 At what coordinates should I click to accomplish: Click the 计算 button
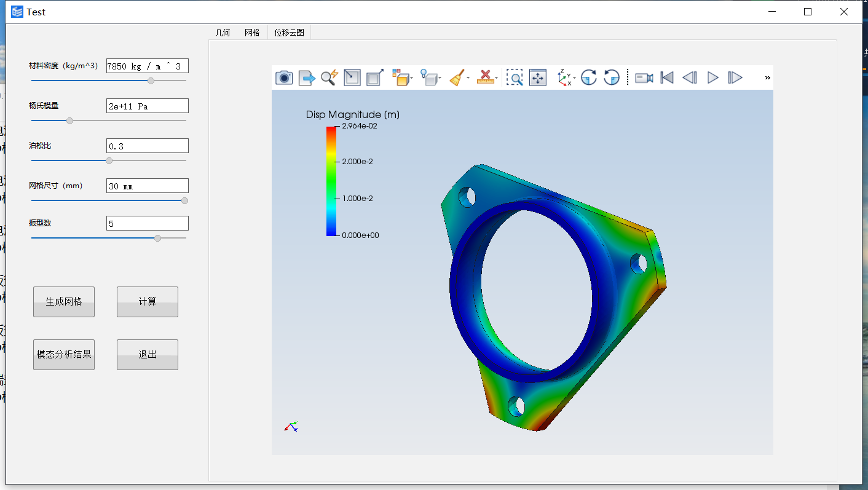pos(148,302)
